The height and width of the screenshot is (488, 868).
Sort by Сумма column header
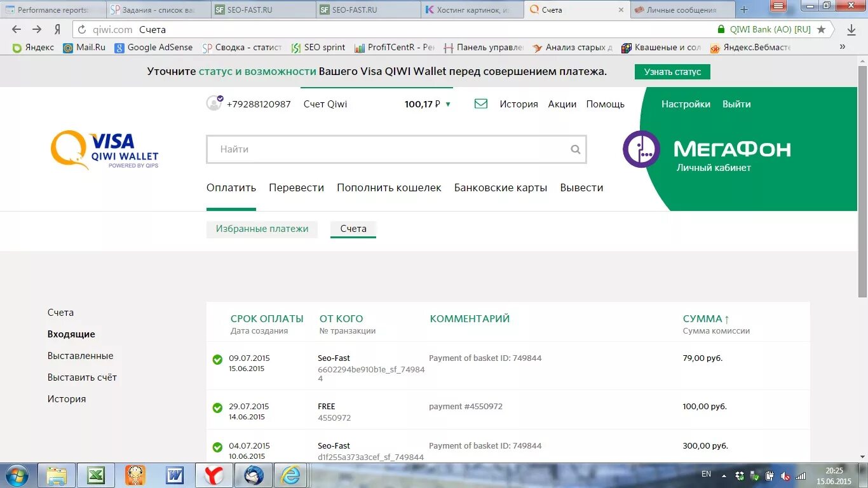click(x=706, y=318)
